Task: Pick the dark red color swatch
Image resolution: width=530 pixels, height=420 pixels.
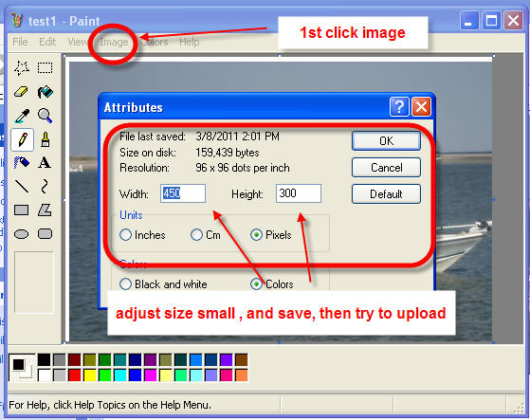Action: coord(74,360)
